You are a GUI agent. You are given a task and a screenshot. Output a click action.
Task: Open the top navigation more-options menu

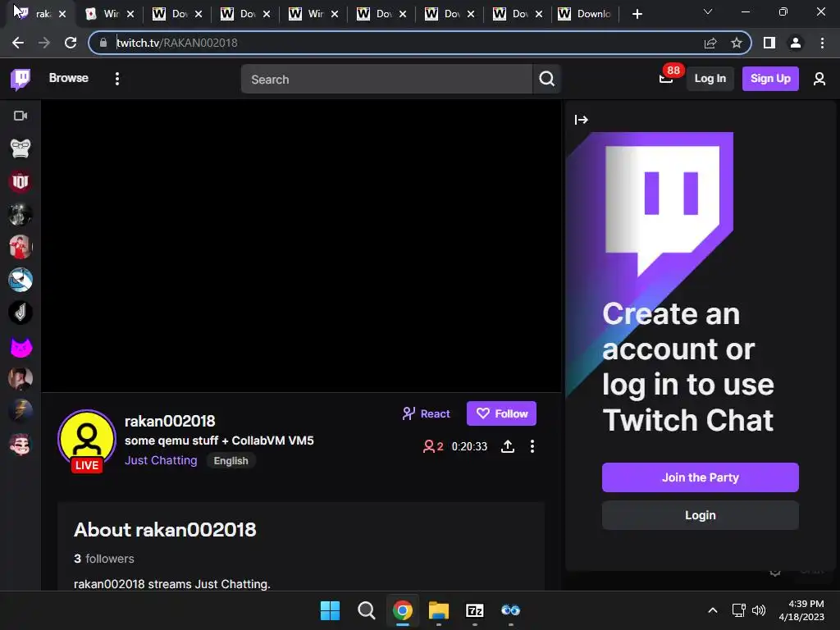click(x=116, y=79)
